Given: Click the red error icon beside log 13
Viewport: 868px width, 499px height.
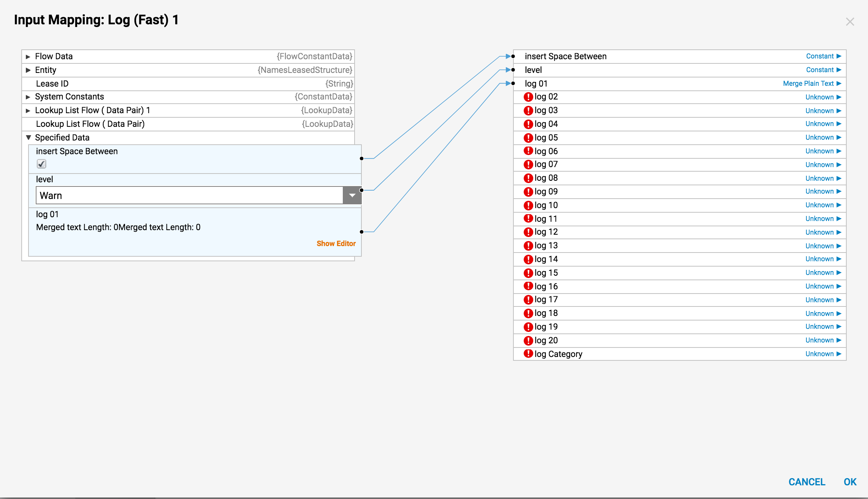Looking at the screenshot, I should [528, 246].
